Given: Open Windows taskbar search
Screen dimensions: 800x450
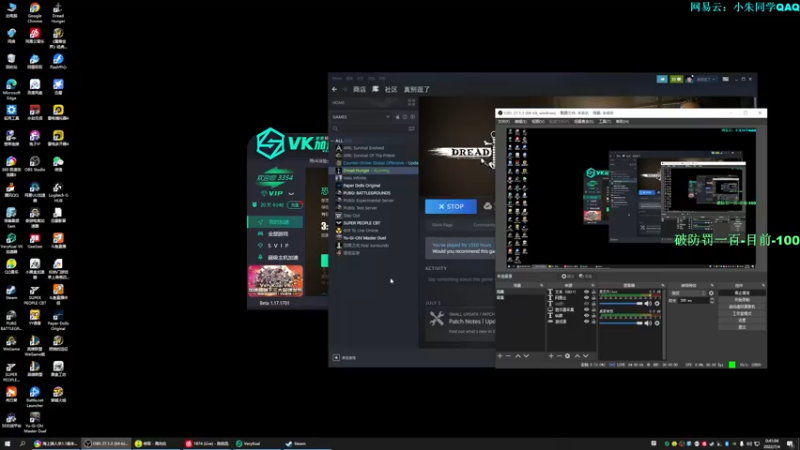Looking at the screenshot, I should [22, 444].
